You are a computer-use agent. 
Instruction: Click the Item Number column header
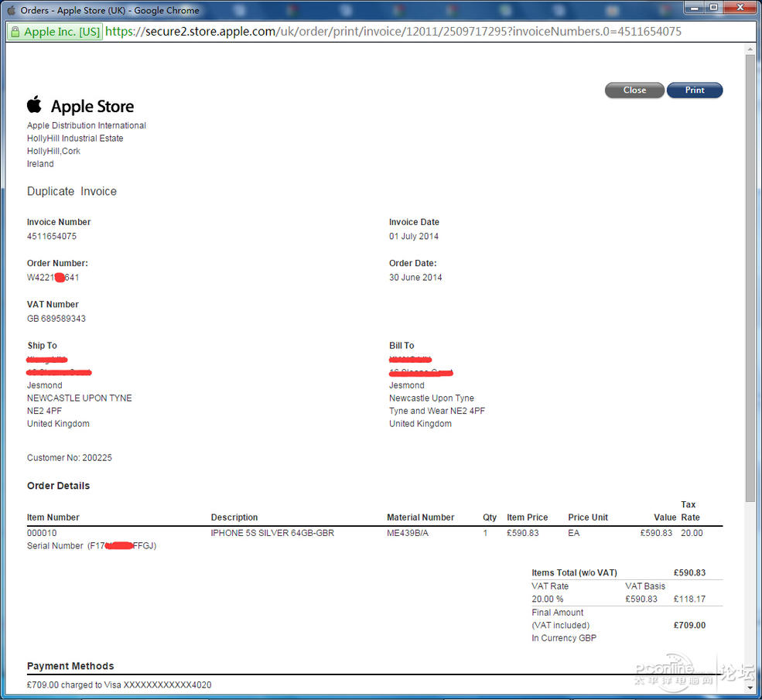[x=53, y=517]
